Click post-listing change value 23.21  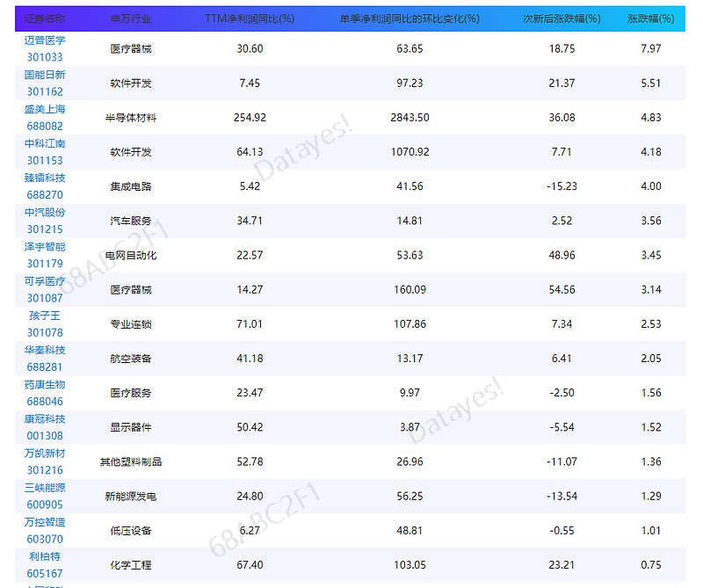562,565
